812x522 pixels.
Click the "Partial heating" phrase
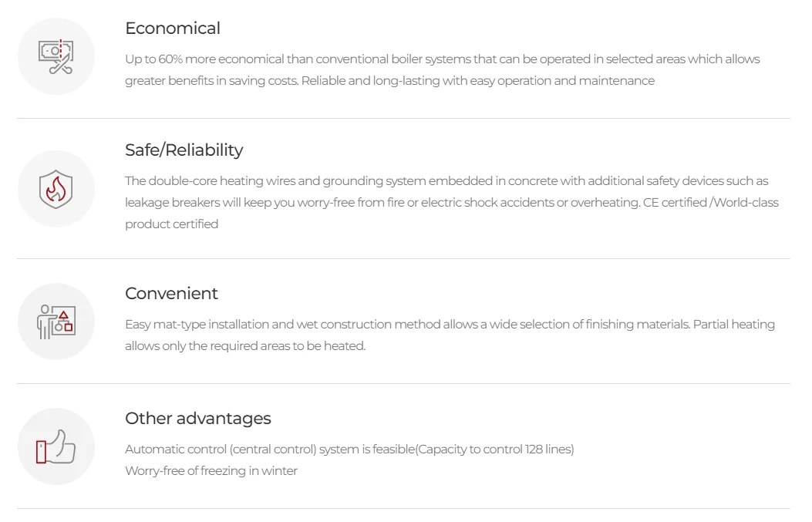pos(733,325)
